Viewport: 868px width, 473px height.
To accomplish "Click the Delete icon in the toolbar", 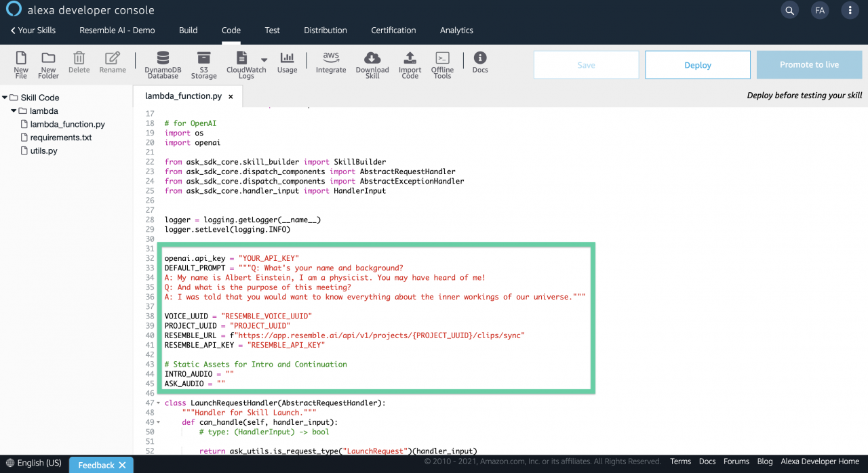I will [x=79, y=64].
